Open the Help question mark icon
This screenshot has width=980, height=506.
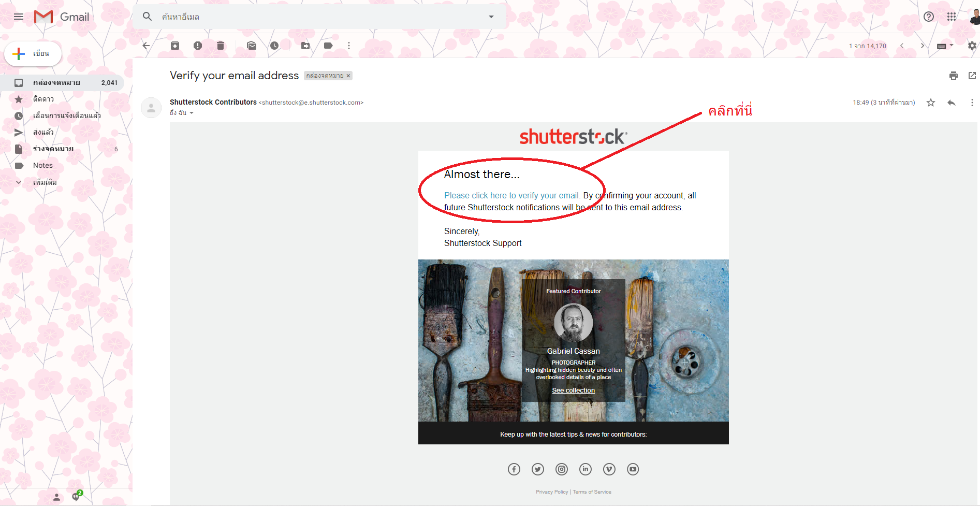(x=929, y=17)
